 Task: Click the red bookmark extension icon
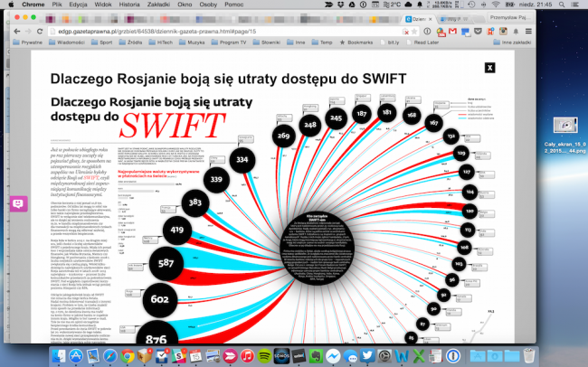click(x=490, y=32)
